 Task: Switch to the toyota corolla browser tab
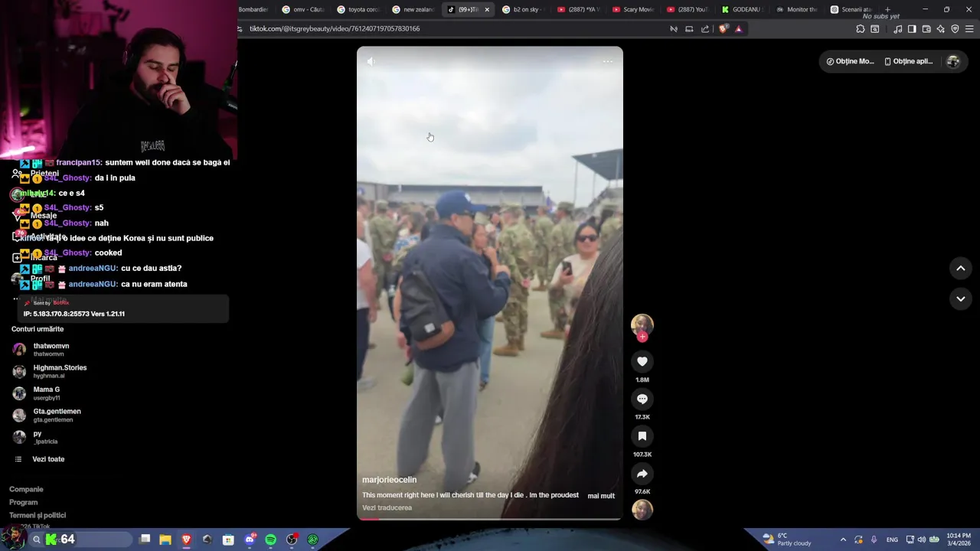[358, 10]
